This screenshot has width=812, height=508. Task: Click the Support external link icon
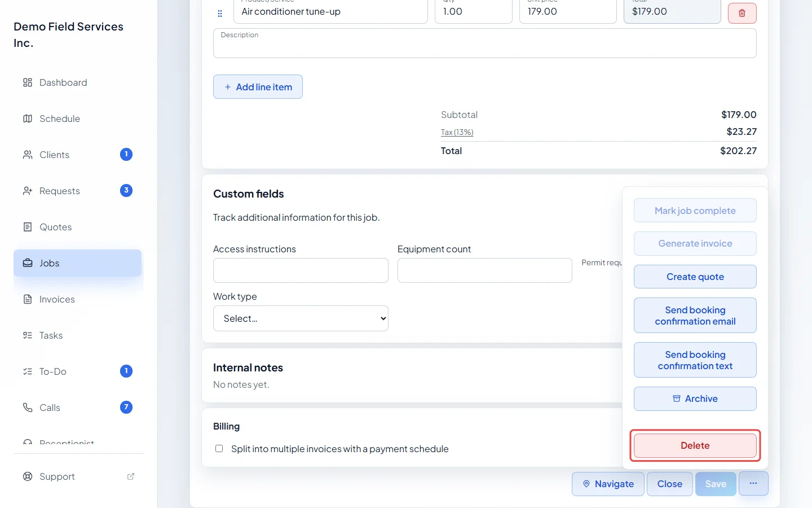tap(131, 476)
